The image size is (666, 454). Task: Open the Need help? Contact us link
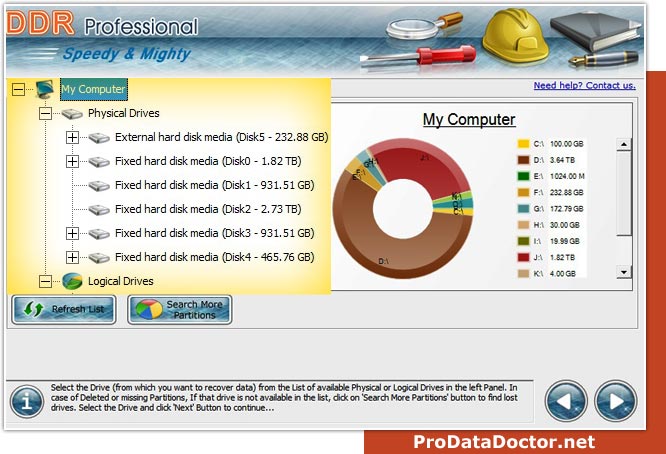click(584, 85)
